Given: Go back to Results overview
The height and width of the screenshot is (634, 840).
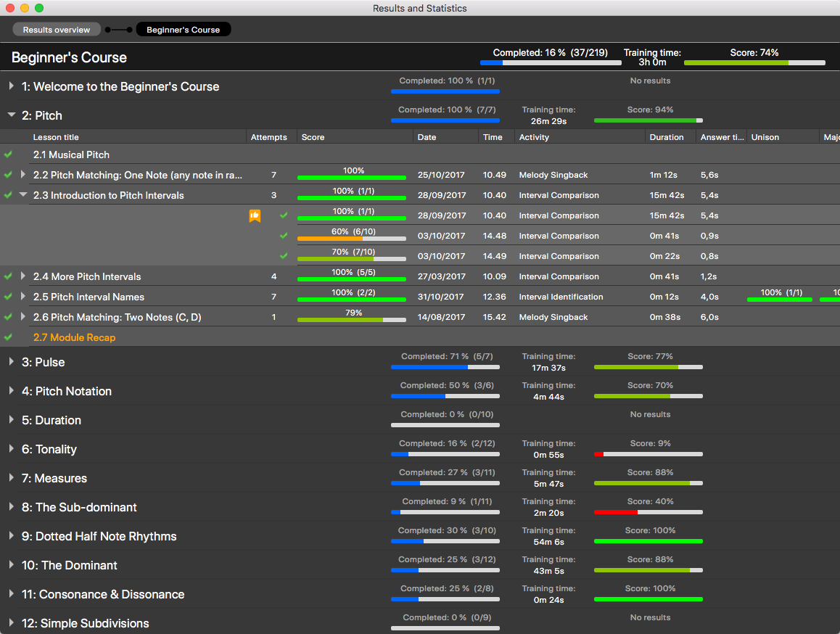Looking at the screenshot, I should pyautogui.click(x=57, y=30).
